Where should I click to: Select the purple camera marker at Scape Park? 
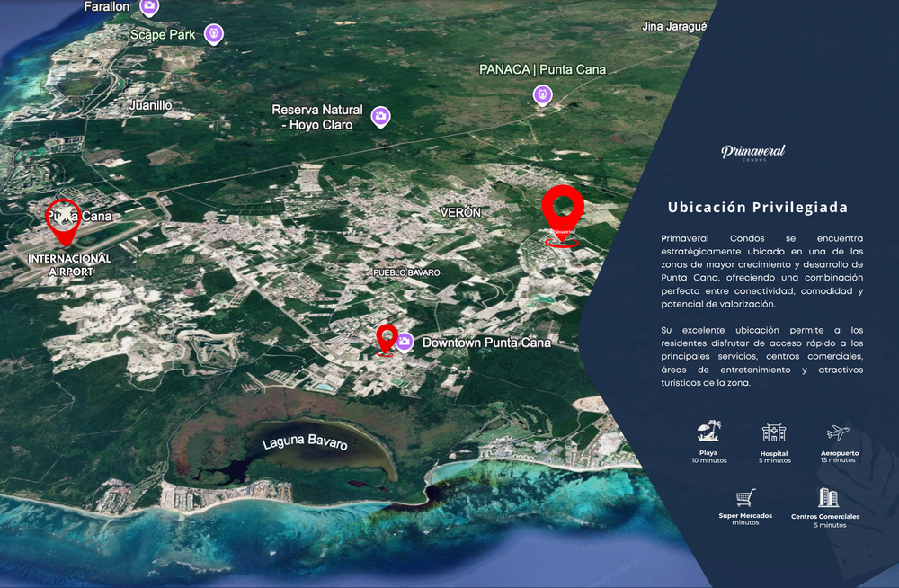coord(214,34)
